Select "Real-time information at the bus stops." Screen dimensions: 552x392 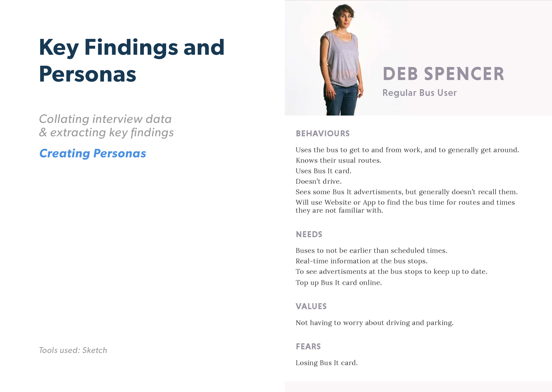click(x=361, y=261)
